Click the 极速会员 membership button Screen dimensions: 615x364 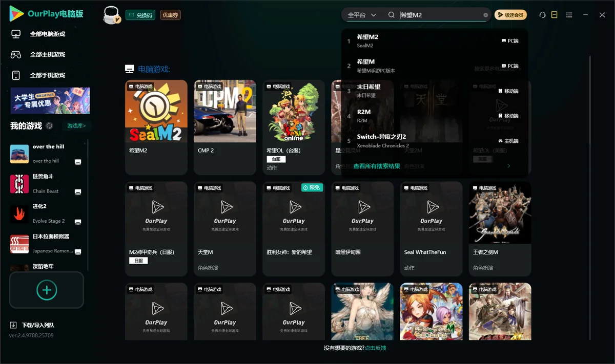(x=510, y=15)
